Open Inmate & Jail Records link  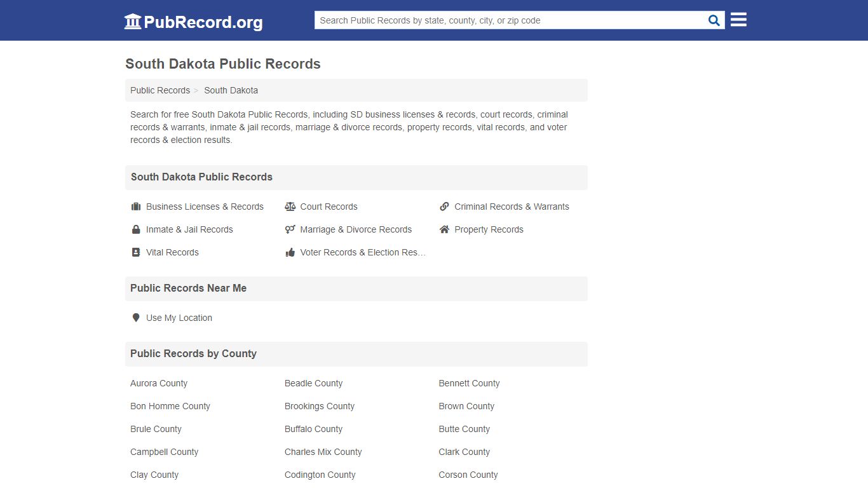[x=189, y=229]
